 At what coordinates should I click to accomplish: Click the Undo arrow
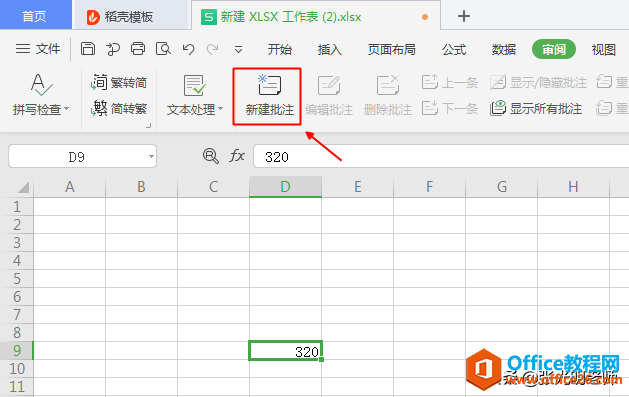tap(188, 49)
